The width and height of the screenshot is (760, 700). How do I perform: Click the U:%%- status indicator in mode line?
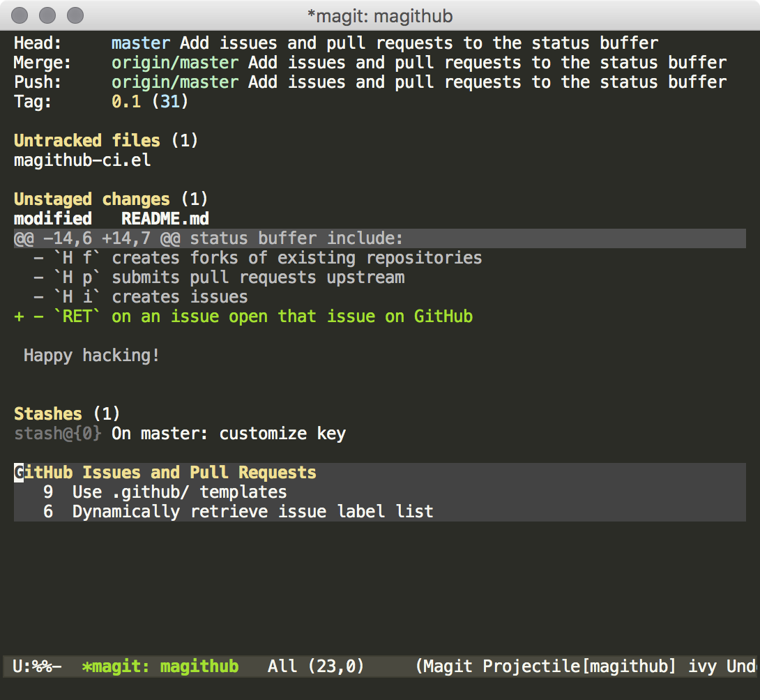(x=38, y=667)
